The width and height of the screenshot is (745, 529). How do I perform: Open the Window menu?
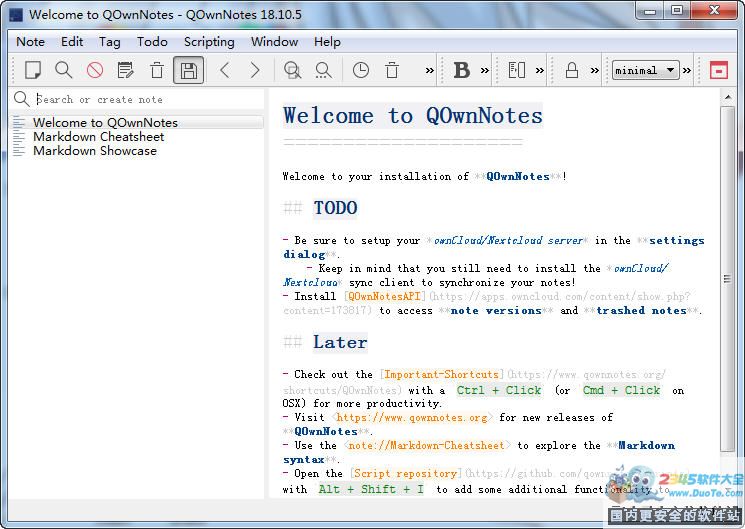coord(274,42)
